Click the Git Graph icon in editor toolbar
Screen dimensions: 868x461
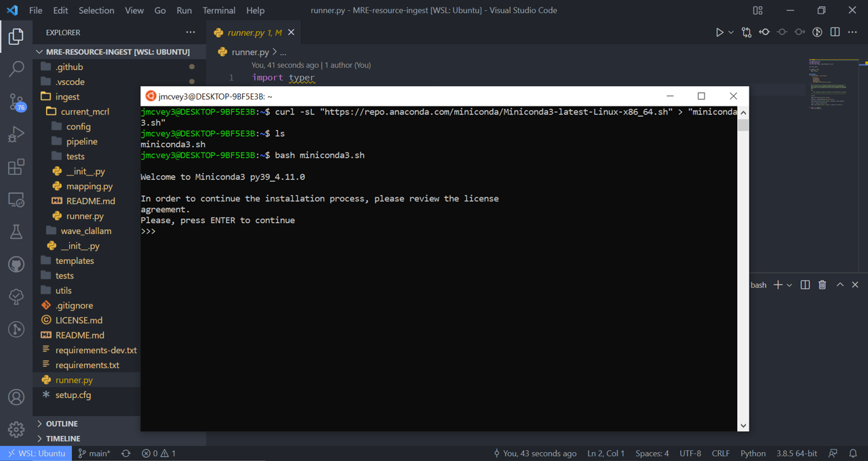pos(817,33)
